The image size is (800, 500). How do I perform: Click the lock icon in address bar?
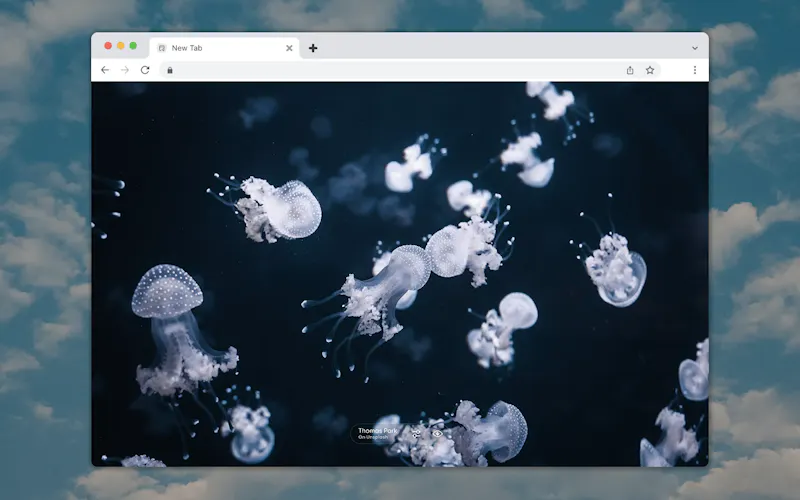pos(170,70)
